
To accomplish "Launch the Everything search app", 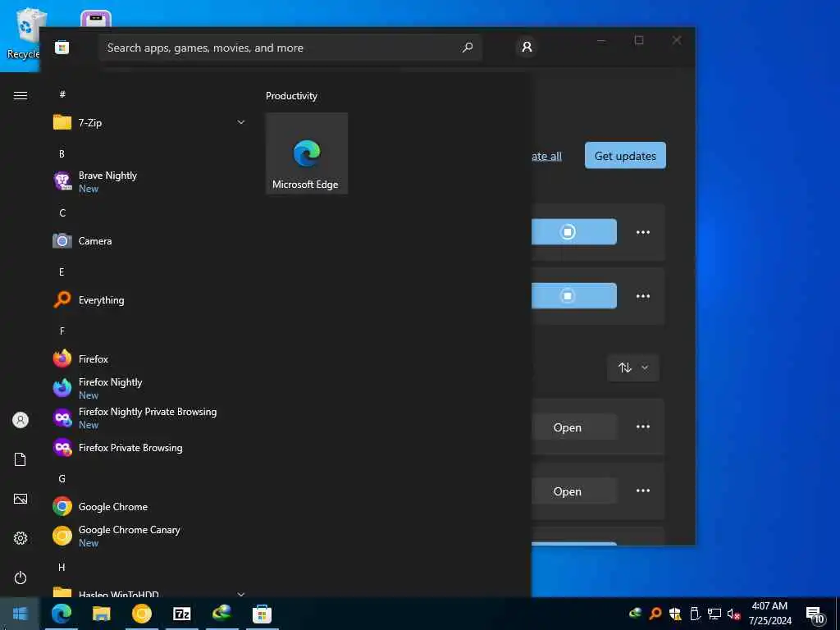I will click(149, 300).
